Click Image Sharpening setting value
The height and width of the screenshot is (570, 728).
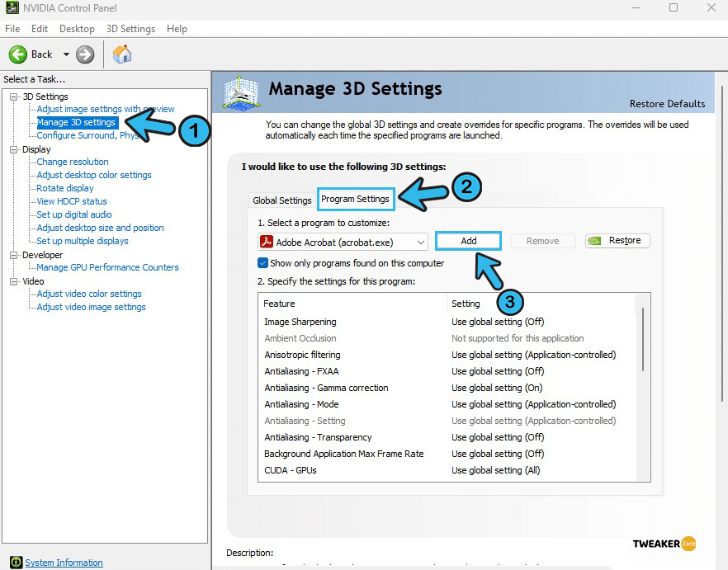(x=498, y=322)
